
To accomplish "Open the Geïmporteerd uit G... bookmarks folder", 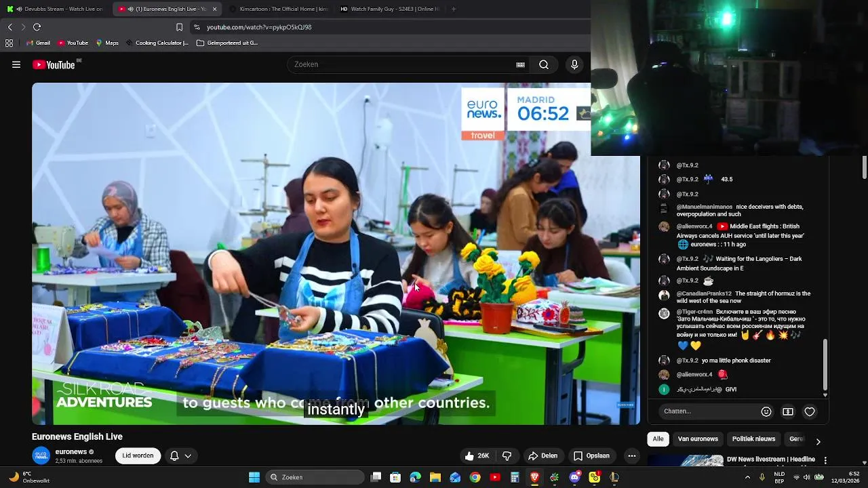I will pyautogui.click(x=227, y=43).
